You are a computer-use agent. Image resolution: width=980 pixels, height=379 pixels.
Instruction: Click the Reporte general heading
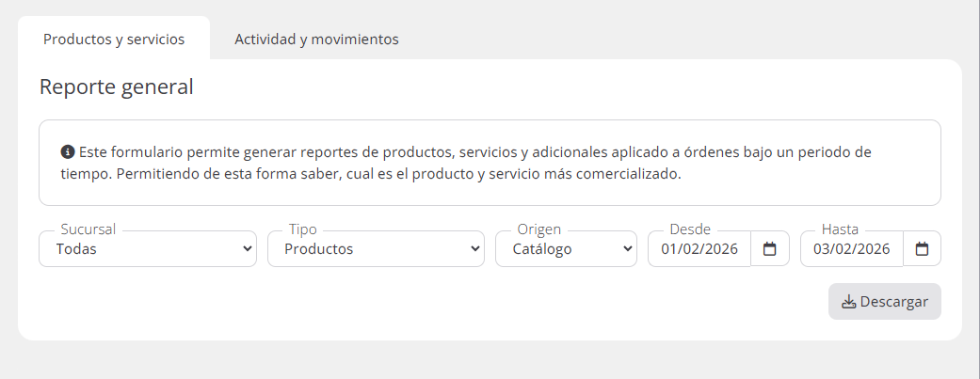[x=116, y=87]
